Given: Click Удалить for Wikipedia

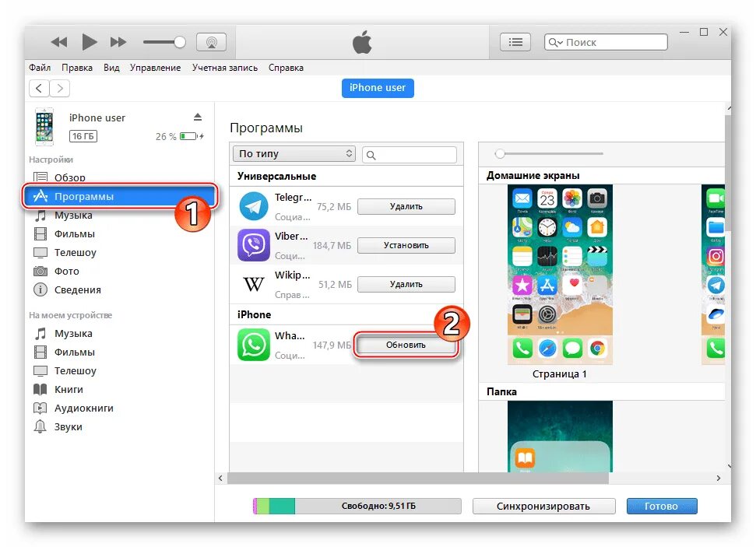Looking at the screenshot, I should coord(406,284).
